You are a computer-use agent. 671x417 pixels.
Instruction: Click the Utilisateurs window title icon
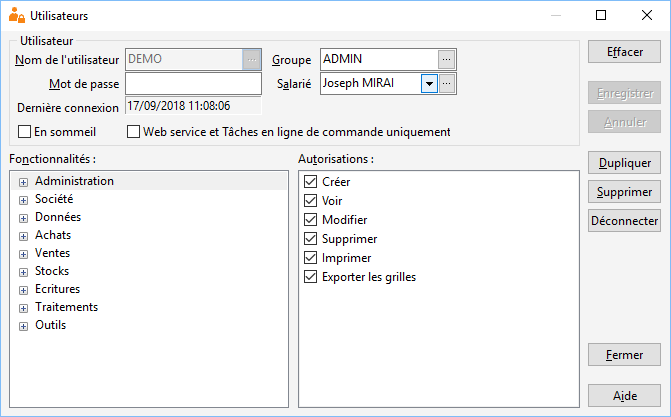click(x=17, y=15)
